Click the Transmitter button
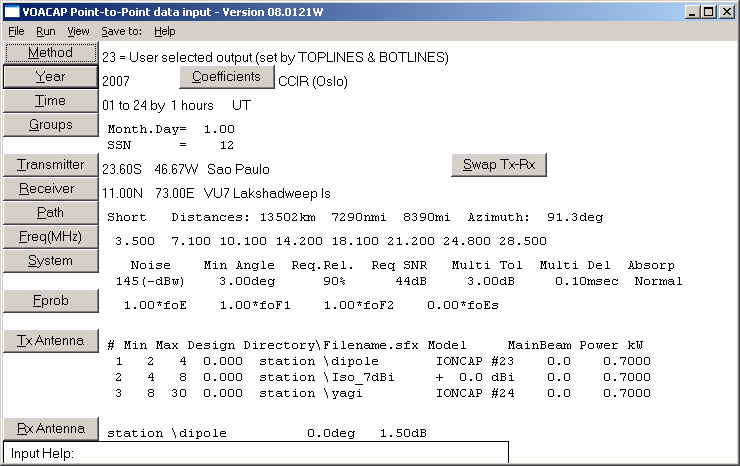The image size is (740, 466). 50,164
